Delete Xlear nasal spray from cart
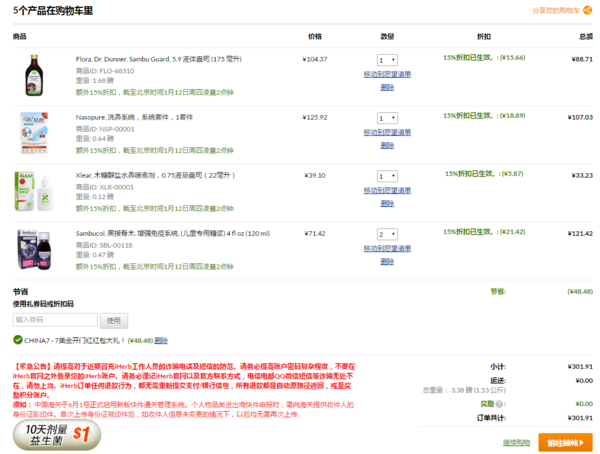 tap(387, 203)
